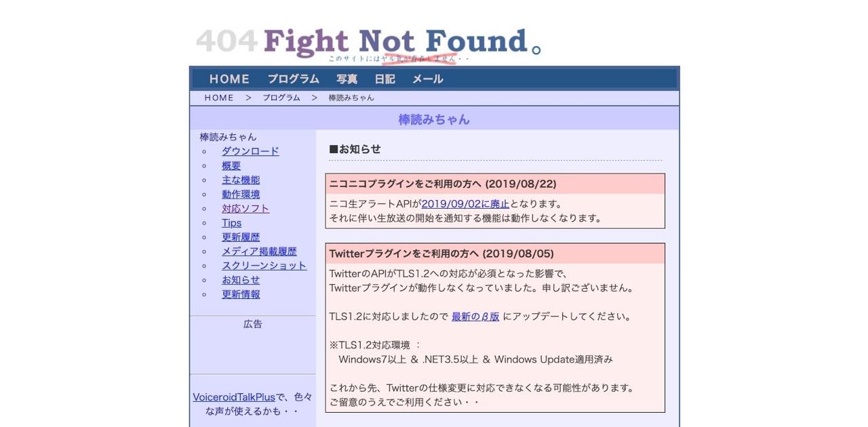
Task: Open the メール navigation item
Action: coord(428,79)
